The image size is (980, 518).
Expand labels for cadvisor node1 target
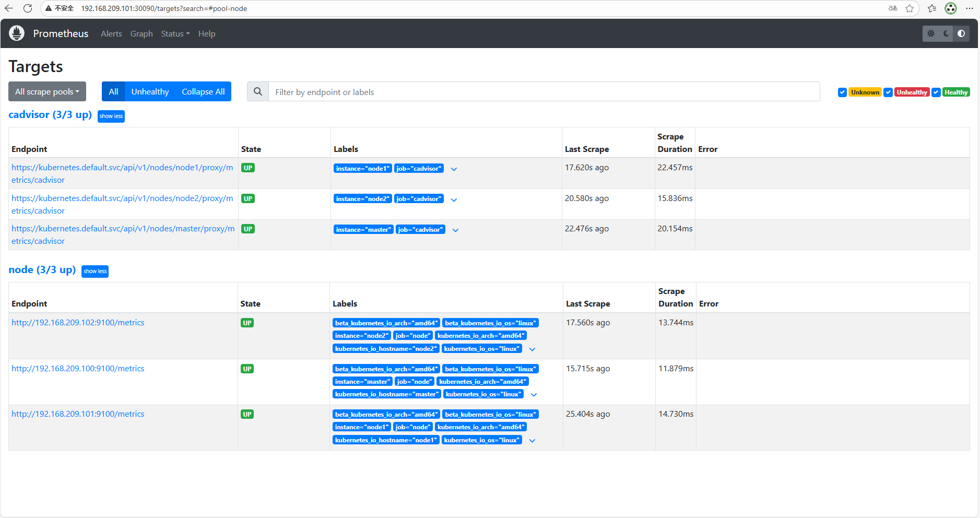click(x=454, y=169)
